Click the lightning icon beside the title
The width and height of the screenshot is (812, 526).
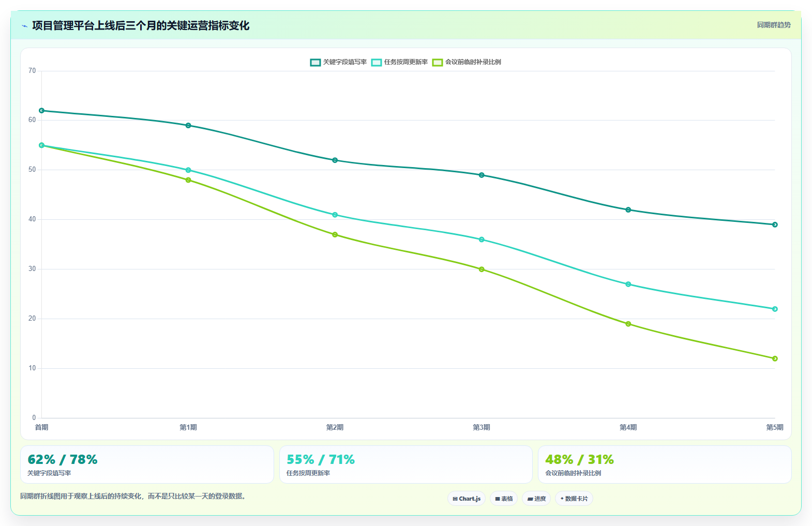24,26
